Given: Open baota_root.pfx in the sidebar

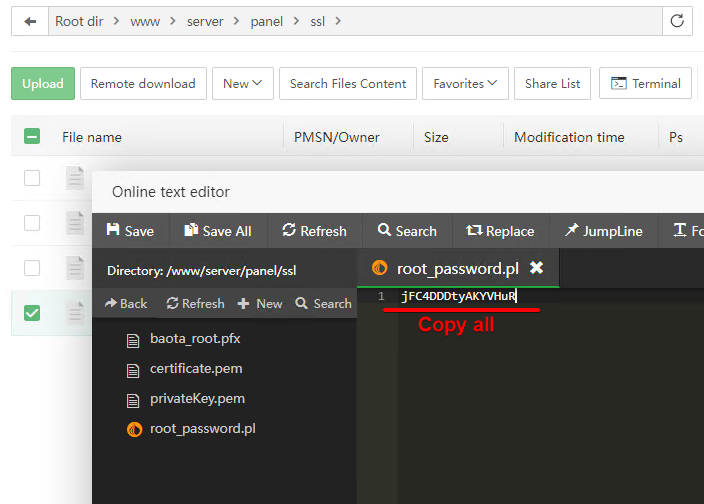Looking at the screenshot, I should point(195,339).
